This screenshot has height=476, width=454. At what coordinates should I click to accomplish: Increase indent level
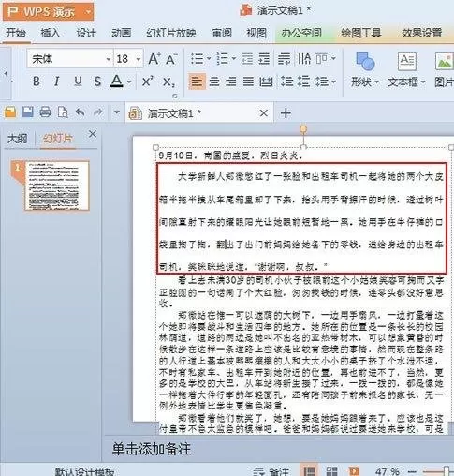264,59
